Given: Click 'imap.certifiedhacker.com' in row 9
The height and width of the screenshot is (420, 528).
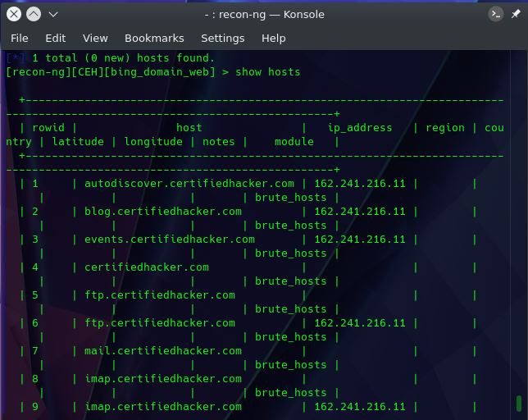Looking at the screenshot, I should (163, 407).
